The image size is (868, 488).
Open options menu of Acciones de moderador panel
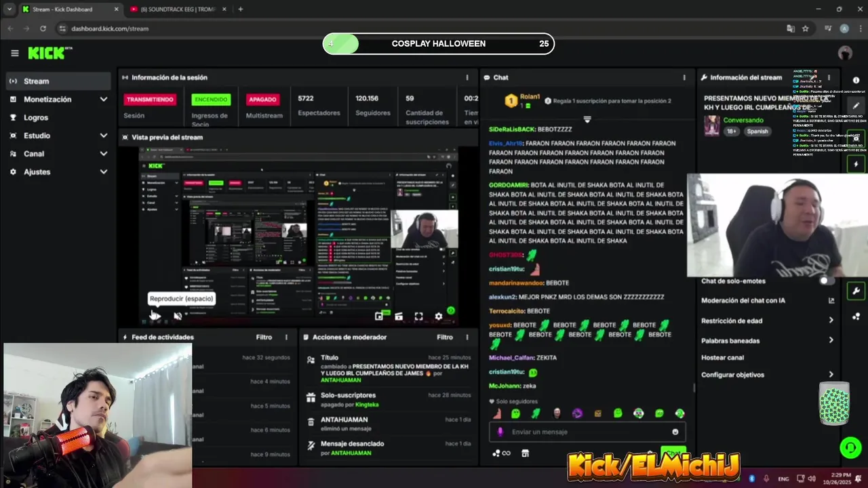click(467, 337)
